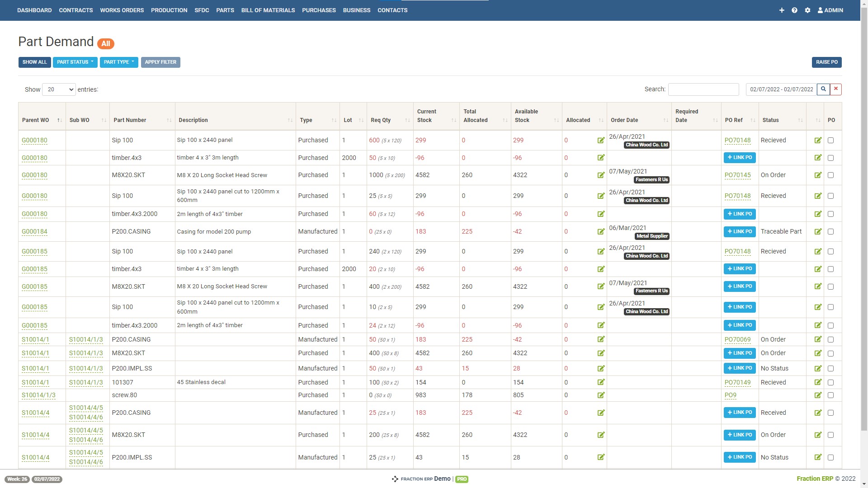Open the Part Status dropdown
868x488 pixels.
[75, 62]
